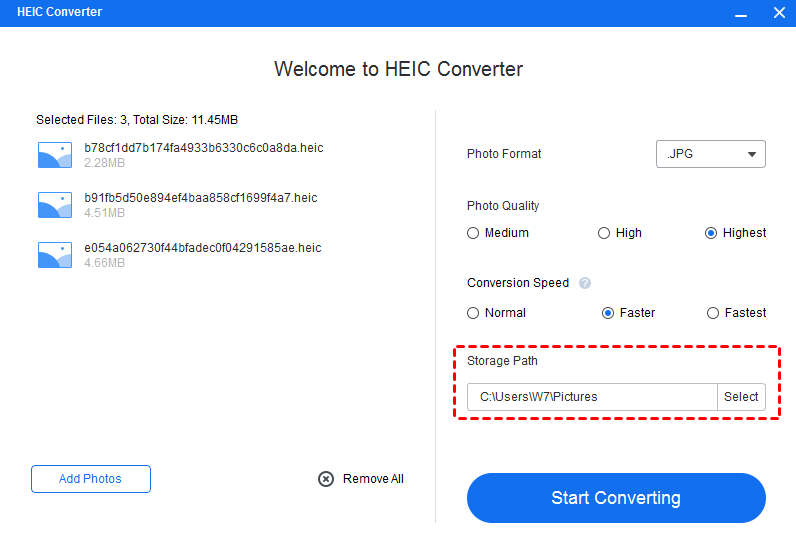Minimize the HEIC Converter window
The width and height of the screenshot is (796, 553).
pos(741,13)
